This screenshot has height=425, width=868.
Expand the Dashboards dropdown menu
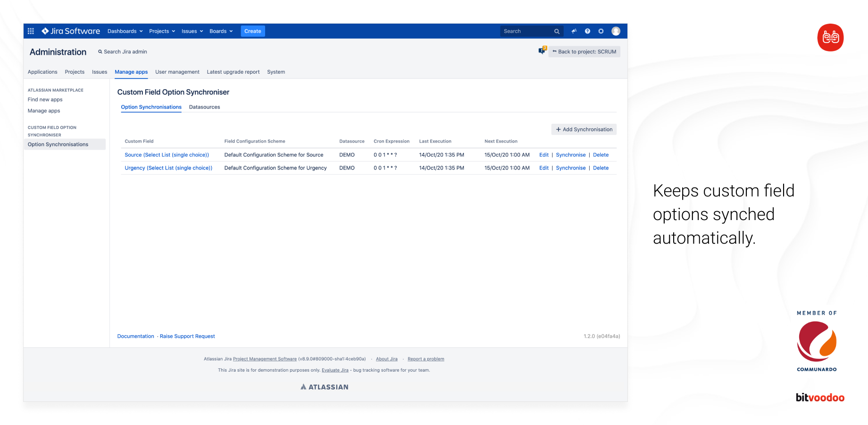click(125, 31)
